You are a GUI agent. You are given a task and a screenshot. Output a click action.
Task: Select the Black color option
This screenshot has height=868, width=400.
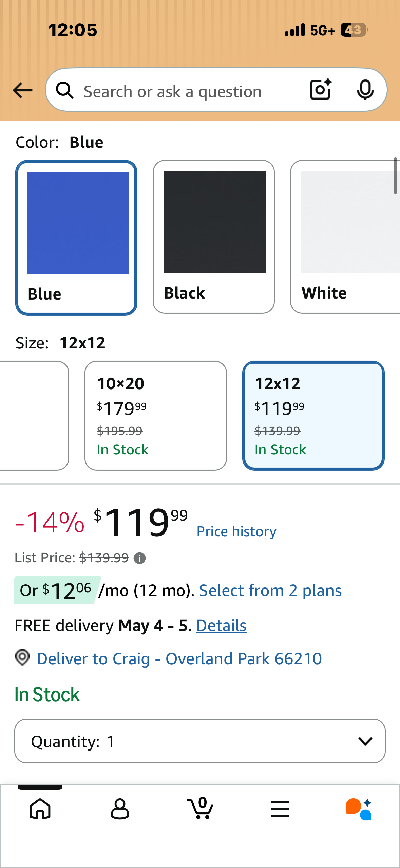pyautogui.click(x=214, y=237)
